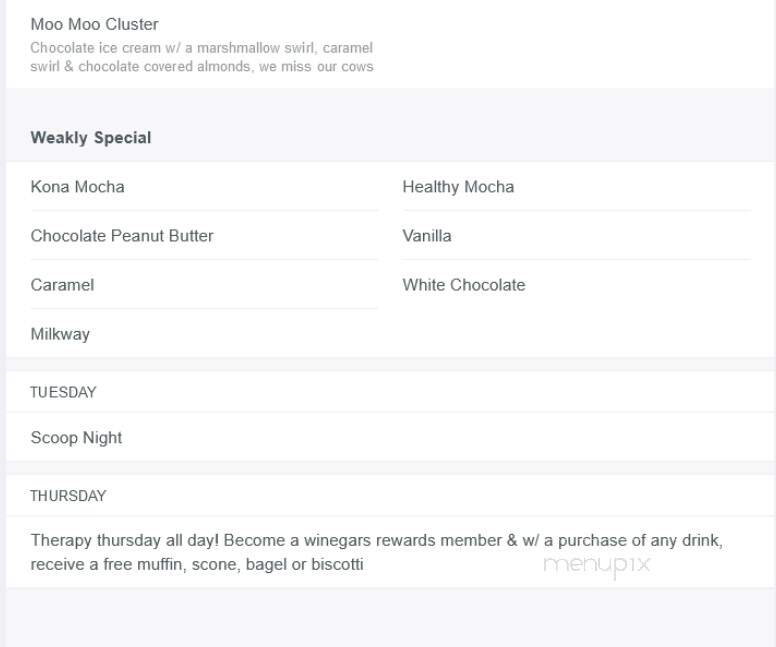Open the Moo Moo Cluster description text
776x647 pixels.
(201, 57)
